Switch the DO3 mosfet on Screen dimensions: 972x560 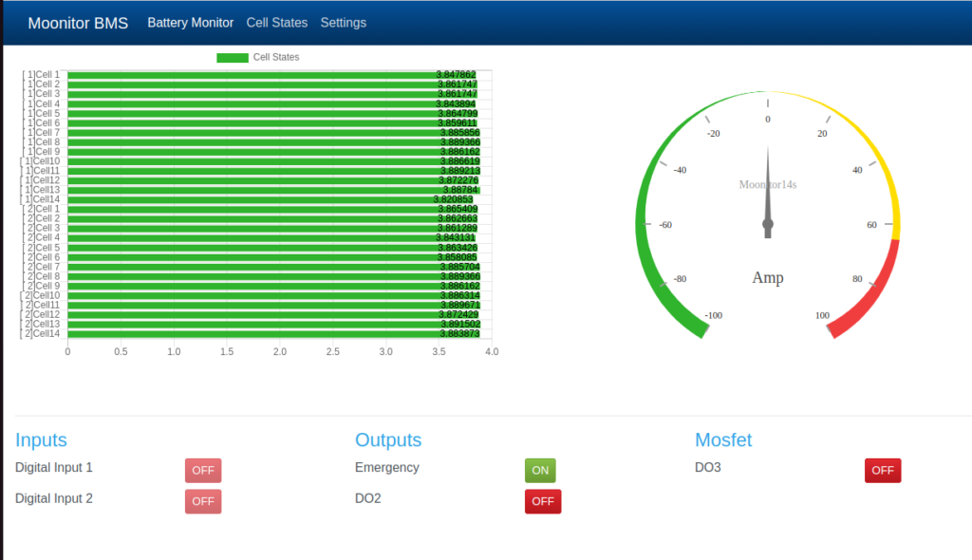[x=883, y=470]
